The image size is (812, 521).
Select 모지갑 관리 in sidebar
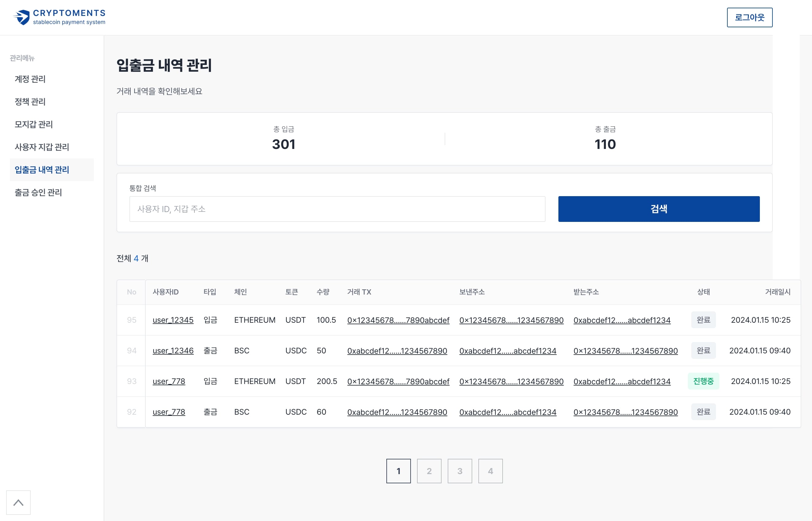pos(33,124)
